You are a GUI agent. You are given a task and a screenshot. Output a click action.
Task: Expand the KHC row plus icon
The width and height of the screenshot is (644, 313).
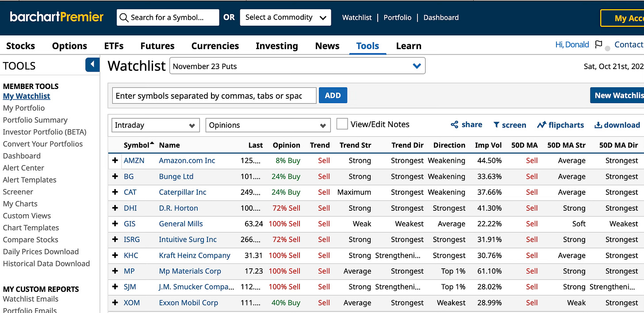pyautogui.click(x=115, y=255)
